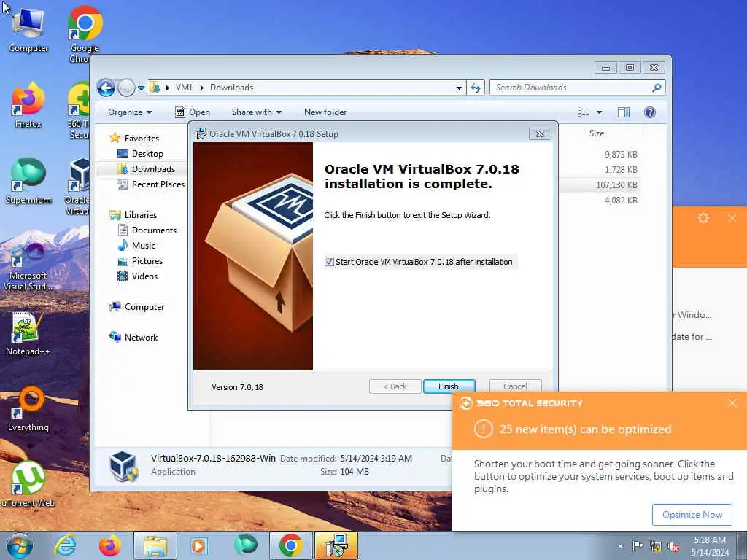Open Explorer help question mark icon
This screenshot has width=747, height=560.
[x=650, y=112]
